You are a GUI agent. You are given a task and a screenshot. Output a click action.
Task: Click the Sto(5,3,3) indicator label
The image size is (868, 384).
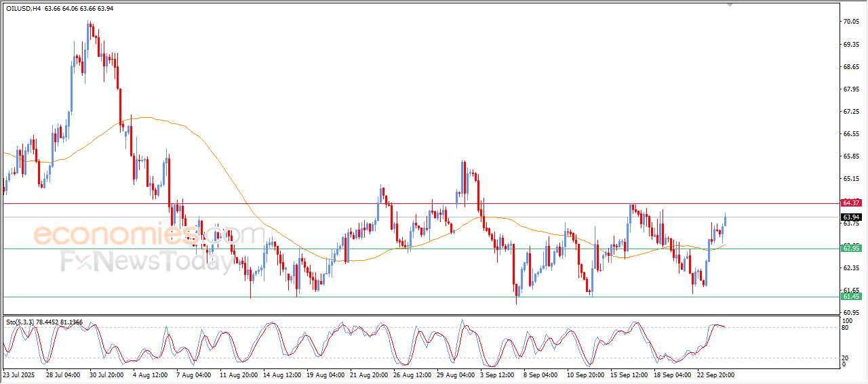(x=21, y=322)
